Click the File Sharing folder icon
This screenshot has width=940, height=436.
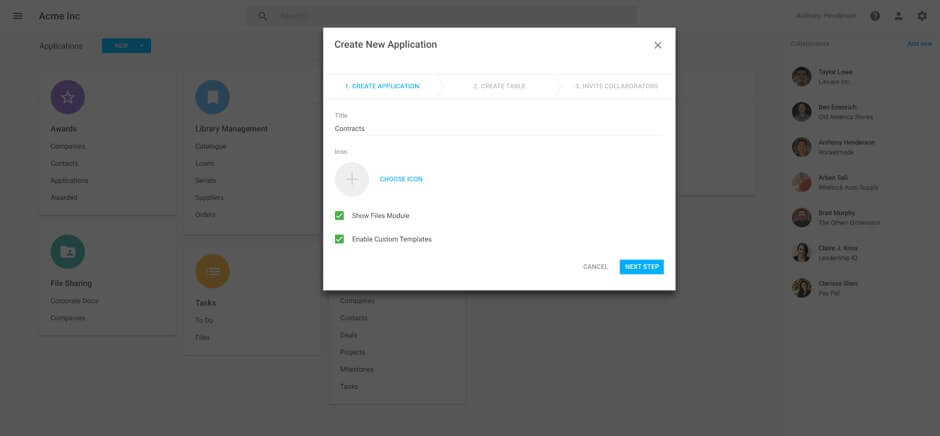[67, 252]
